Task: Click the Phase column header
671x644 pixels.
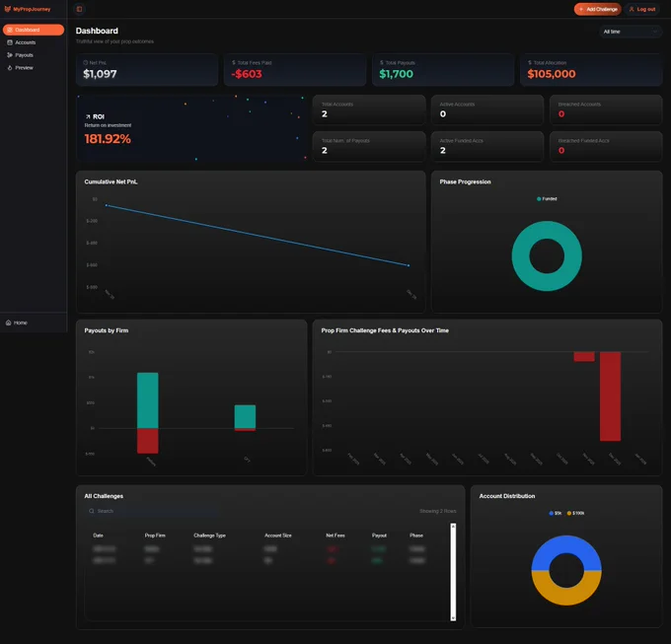Action: coord(416,536)
